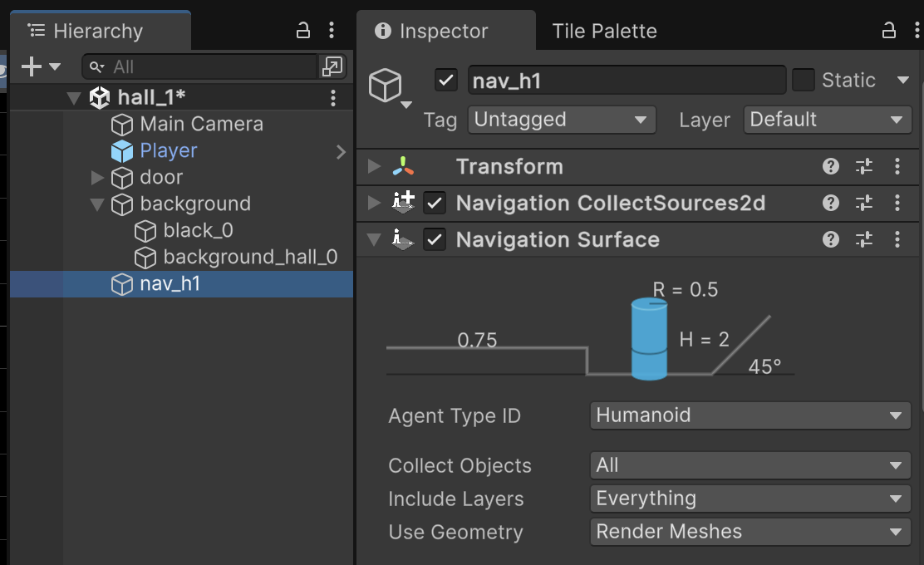Select Player object in the hierarchy
924x565 pixels.
click(x=169, y=150)
